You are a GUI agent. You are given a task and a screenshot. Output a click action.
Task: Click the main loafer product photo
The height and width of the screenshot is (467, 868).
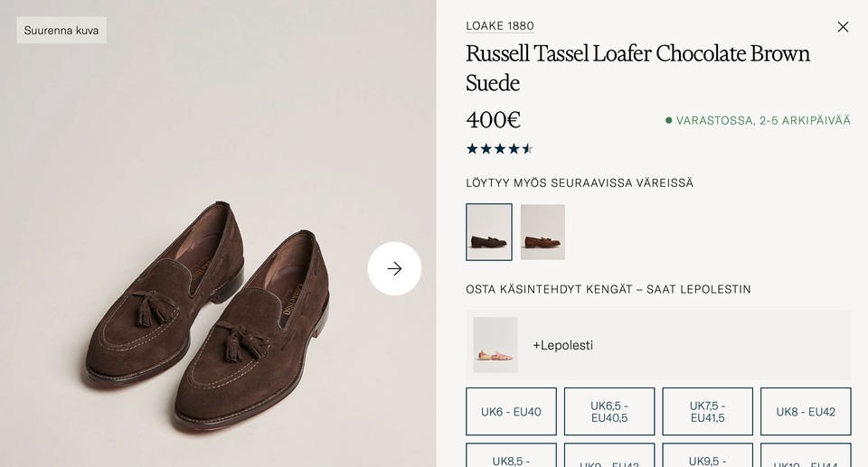(208, 316)
